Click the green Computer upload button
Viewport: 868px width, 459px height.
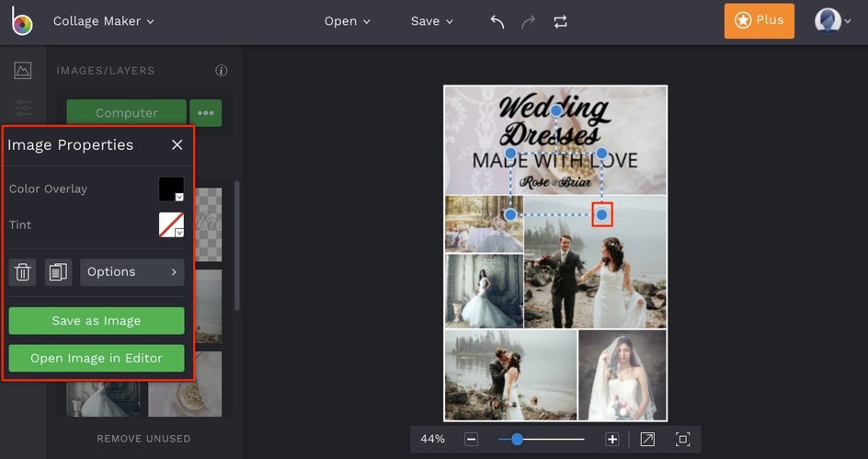click(x=126, y=113)
